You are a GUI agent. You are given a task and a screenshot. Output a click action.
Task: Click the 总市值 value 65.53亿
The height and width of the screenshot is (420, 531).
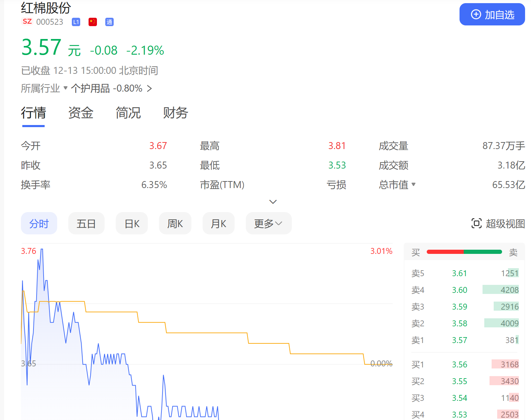click(509, 185)
